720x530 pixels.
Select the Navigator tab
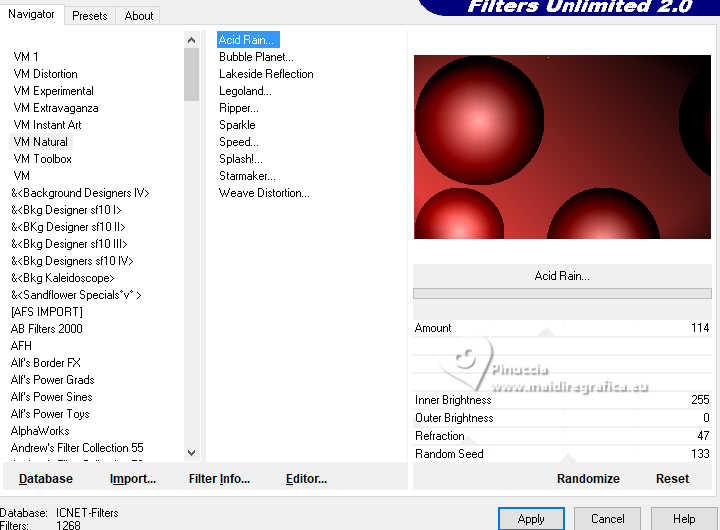click(x=31, y=14)
